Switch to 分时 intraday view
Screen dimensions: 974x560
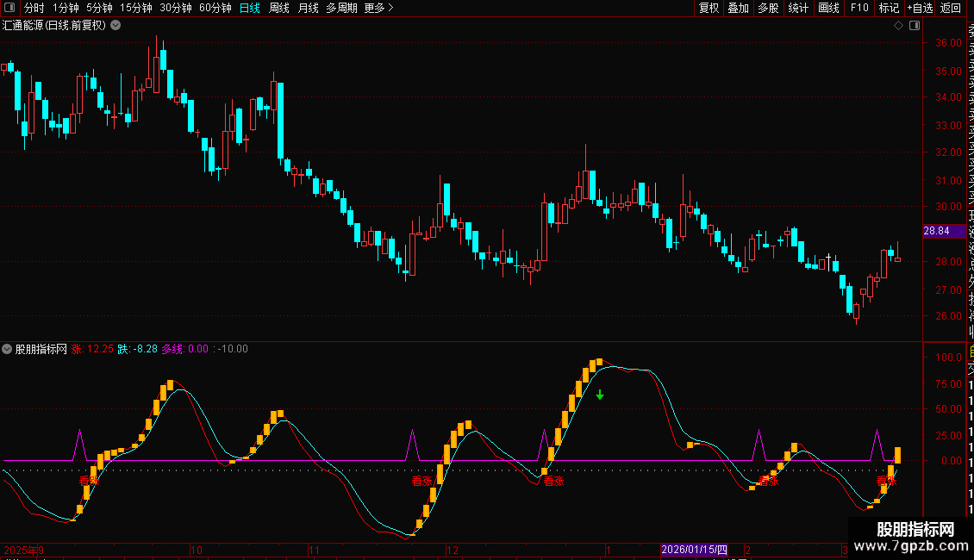click(x=34, y=8)
